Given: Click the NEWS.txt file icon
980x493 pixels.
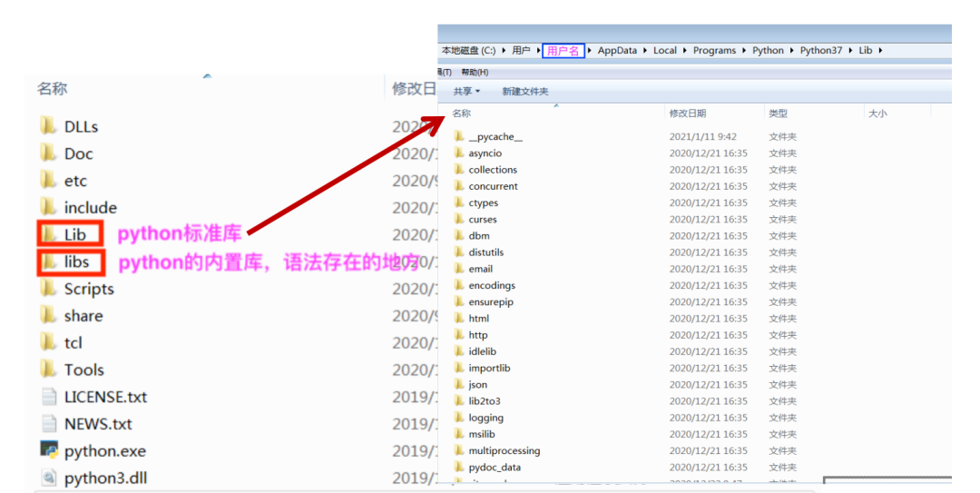Looking at the screenshot, I should pos(49,423).
